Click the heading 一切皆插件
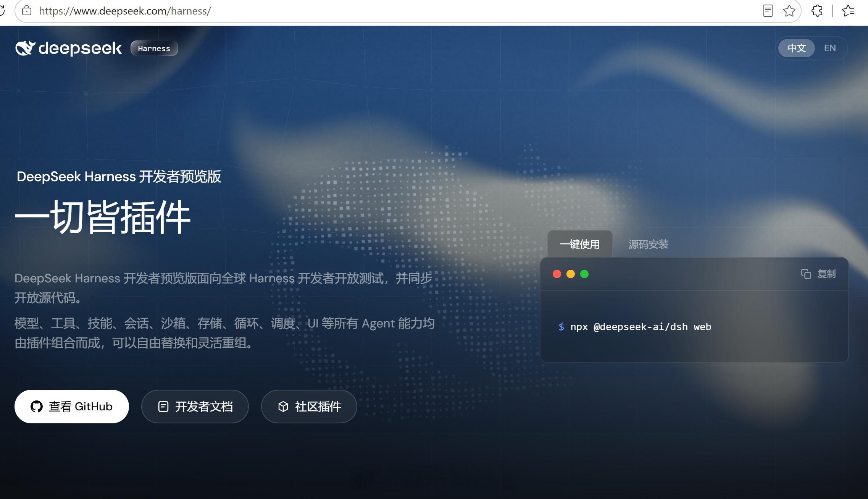This screenshot has width=868, height=499. click(x=103, y=217)
